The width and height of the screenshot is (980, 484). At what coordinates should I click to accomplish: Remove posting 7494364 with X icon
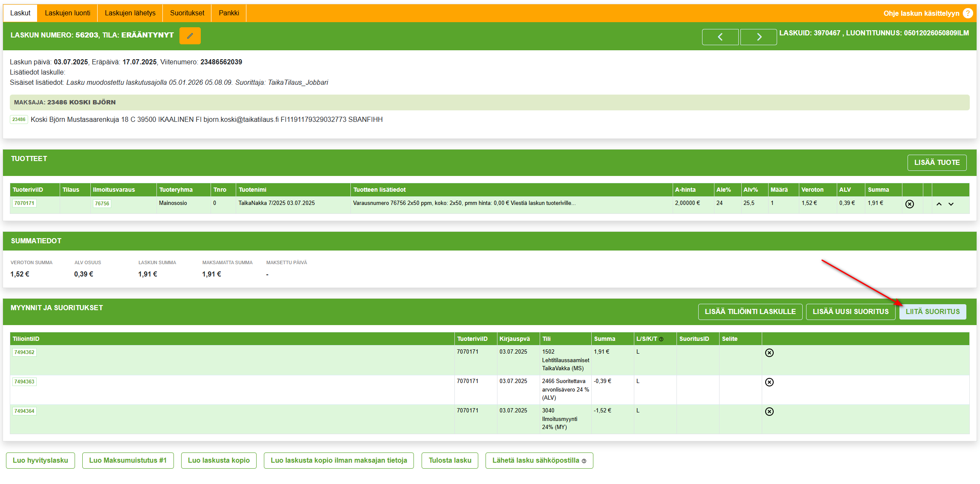click(769, 412)
